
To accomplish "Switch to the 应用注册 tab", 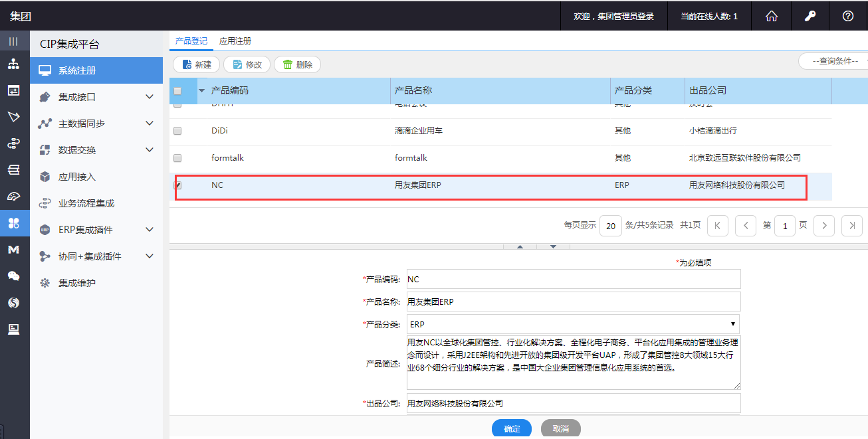I will tap(235, 41).
